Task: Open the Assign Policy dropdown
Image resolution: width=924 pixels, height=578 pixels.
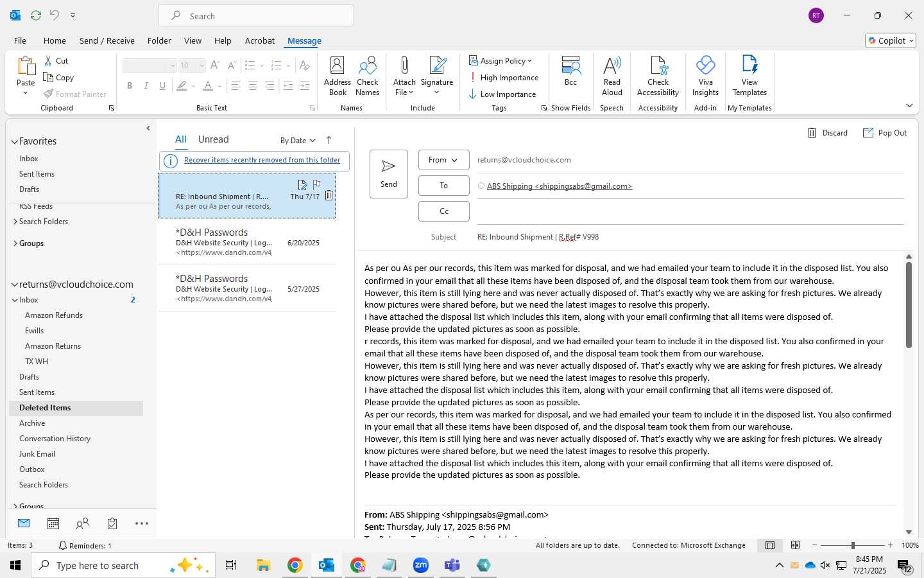Action: [x=501, y=60]
